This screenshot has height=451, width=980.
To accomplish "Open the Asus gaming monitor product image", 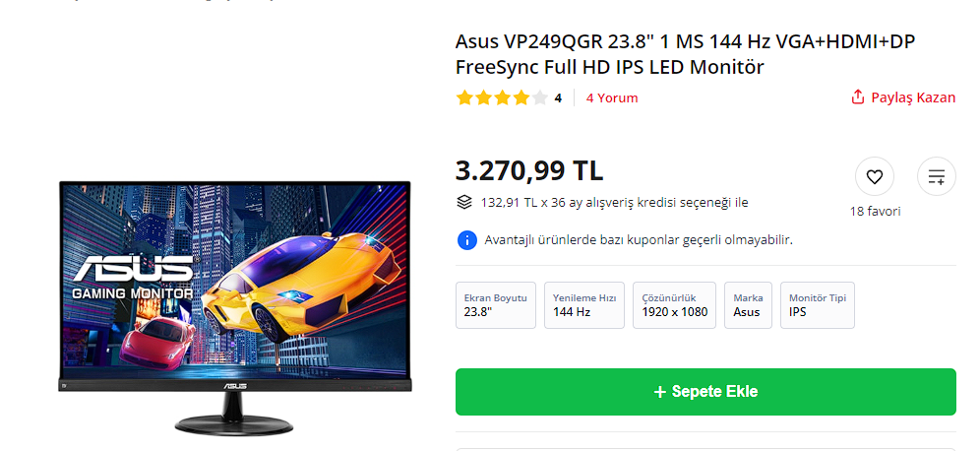I will (x=235, y=308).
